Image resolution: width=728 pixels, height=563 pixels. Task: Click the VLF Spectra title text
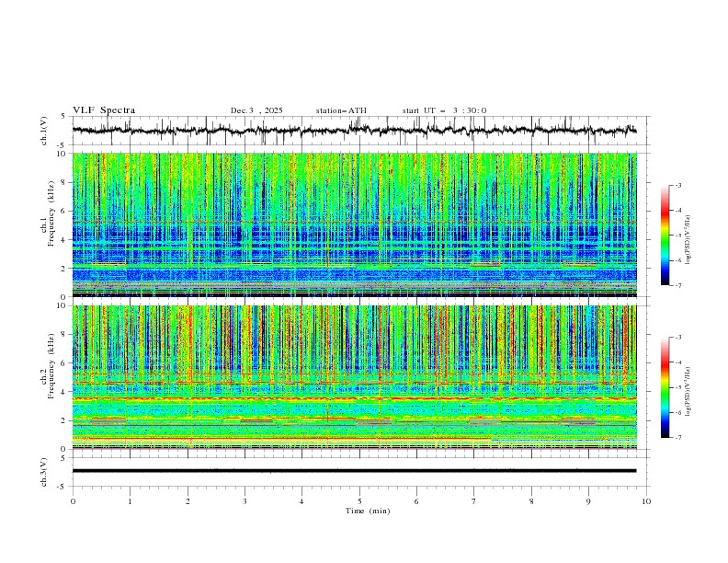pyautogui.click(x=104, y=110)
